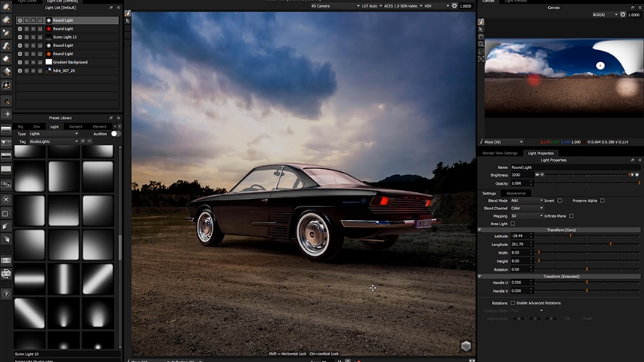Click the brightness plus button on the right
This screenshot has width=644, height=362.
(x=637, y=175)
